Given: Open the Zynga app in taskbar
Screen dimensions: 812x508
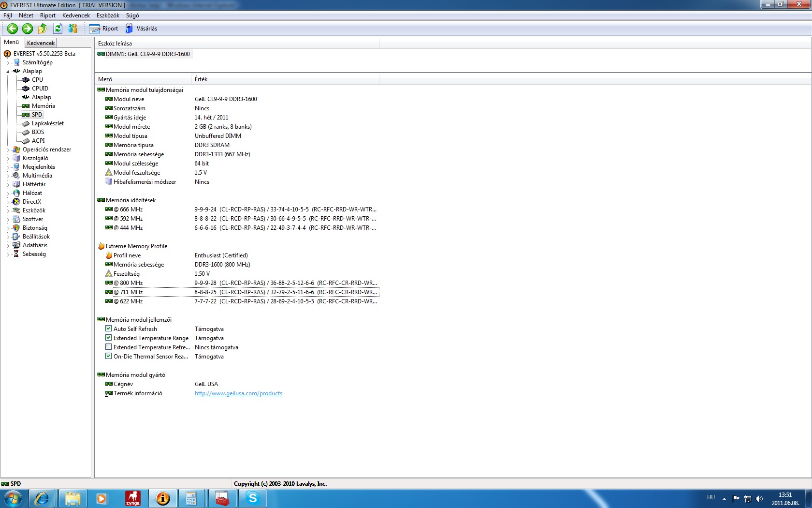Looking at the screenshot, I should tap(132, 498).
